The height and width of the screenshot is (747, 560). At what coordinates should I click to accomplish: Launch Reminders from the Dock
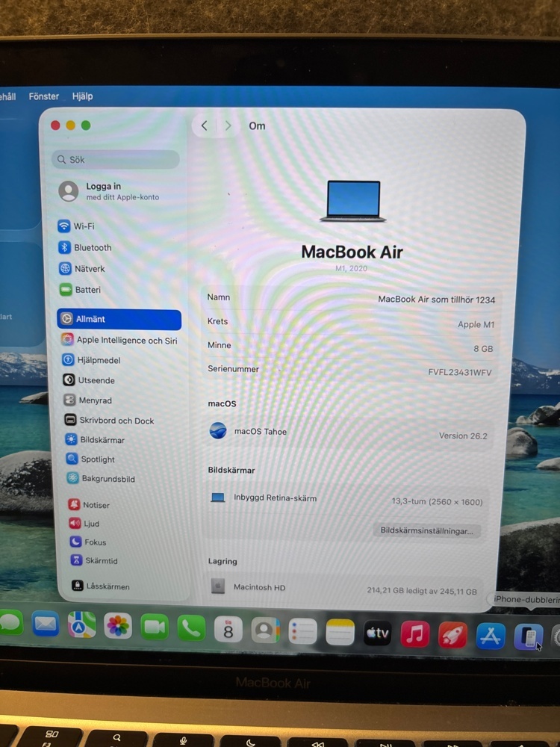(x=302, y=631)
